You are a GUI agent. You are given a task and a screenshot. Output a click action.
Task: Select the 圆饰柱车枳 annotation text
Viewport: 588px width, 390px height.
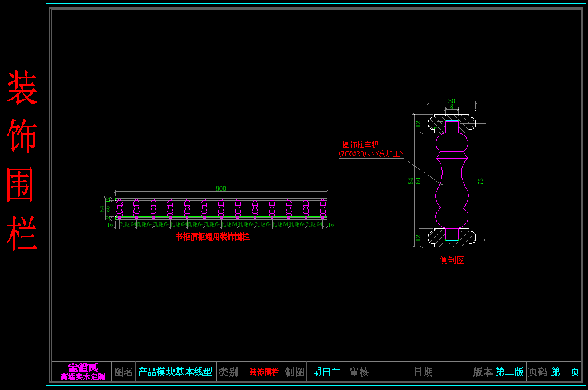pos(360,144)
